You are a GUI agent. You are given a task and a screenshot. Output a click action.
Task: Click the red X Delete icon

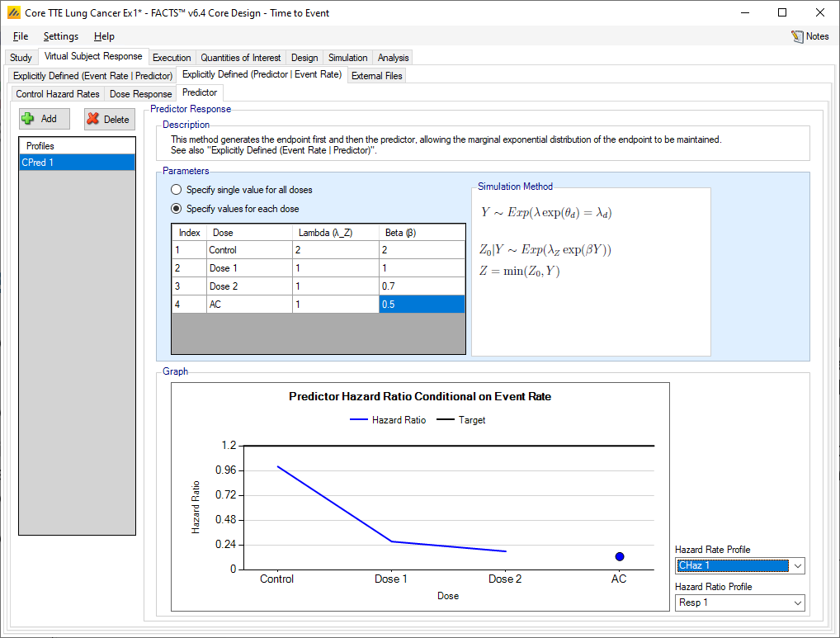coord(93,119)
